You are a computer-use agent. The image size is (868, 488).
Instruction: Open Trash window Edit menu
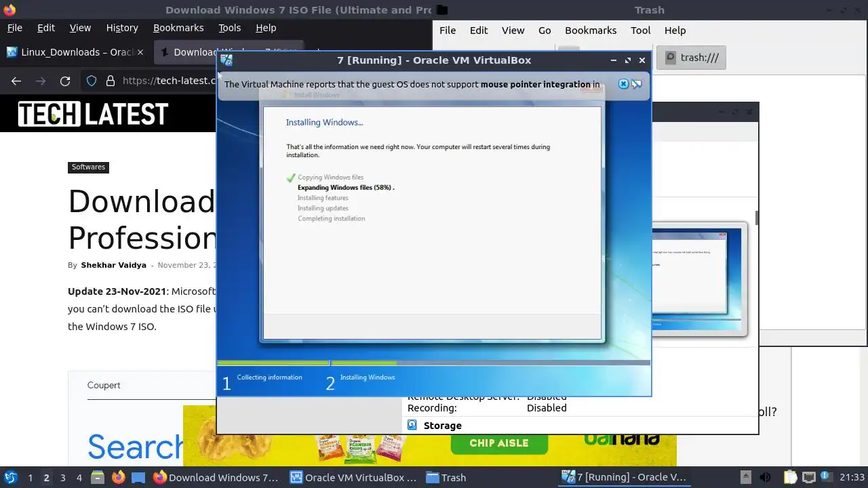[479, 30]
